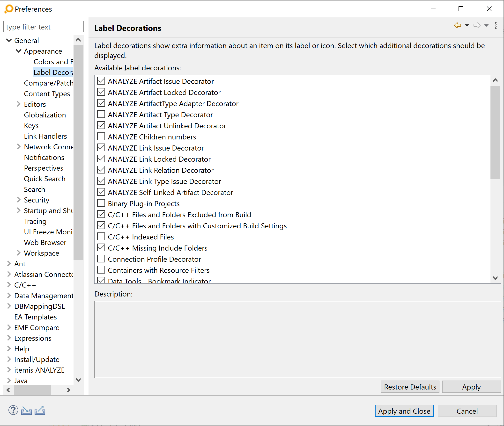Enable C/C++ Indexed Files decoration

point(101,237)
